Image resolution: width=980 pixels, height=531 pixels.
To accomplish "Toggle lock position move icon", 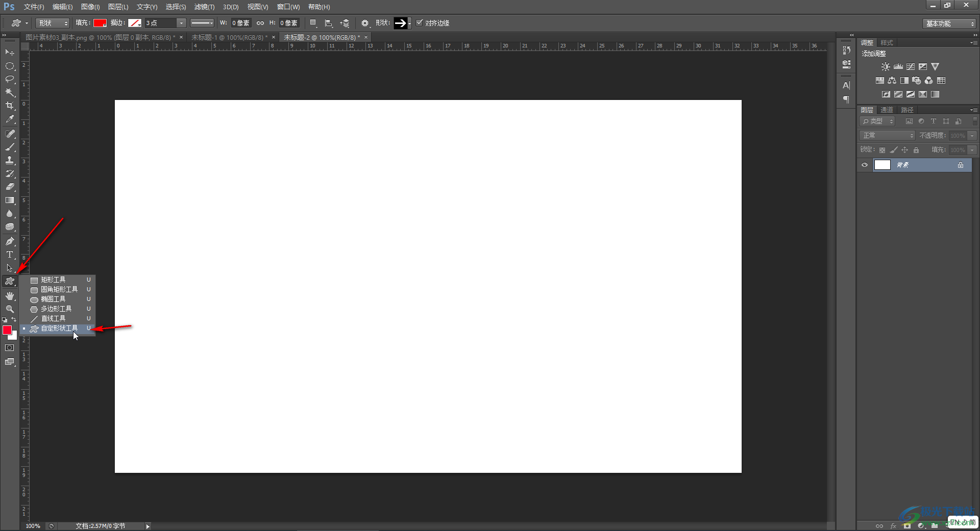I will click(904, 150).
